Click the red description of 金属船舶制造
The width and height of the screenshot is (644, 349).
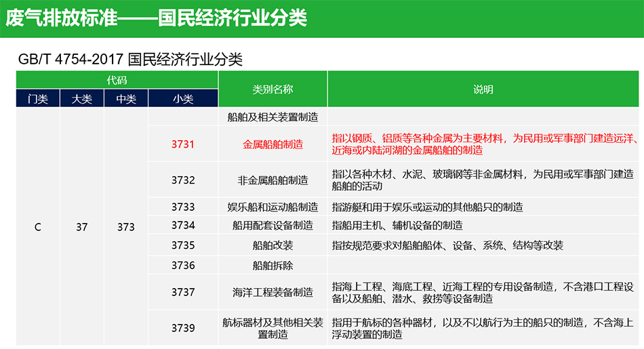pos(485,144)
